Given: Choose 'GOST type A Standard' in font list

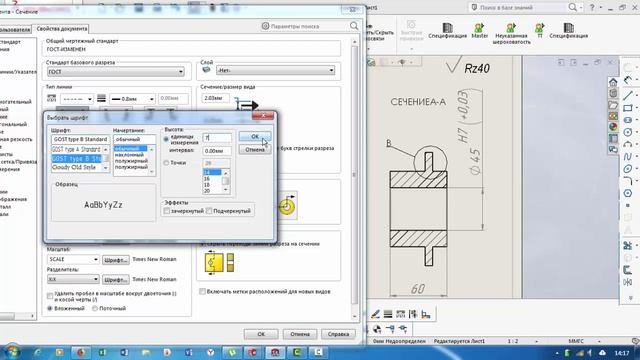Looking at the screenshot, I should point(77,149).
